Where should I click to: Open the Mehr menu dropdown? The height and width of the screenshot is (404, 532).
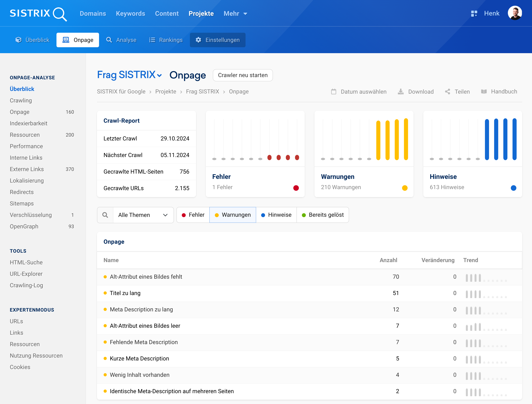(235, 13)
